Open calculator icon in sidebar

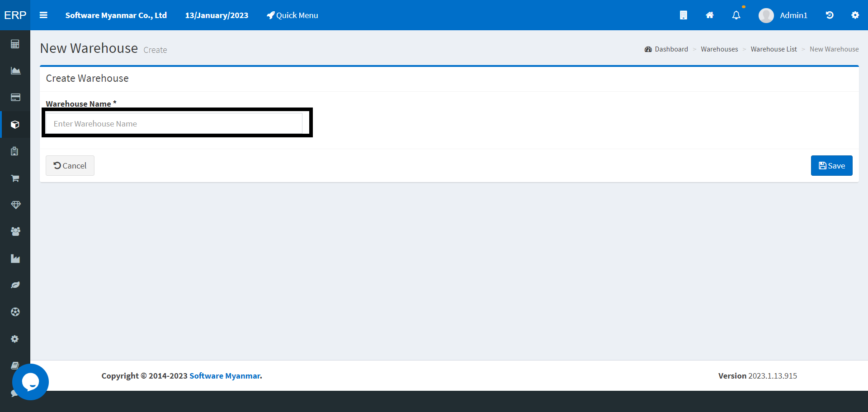tap(15, 44)
